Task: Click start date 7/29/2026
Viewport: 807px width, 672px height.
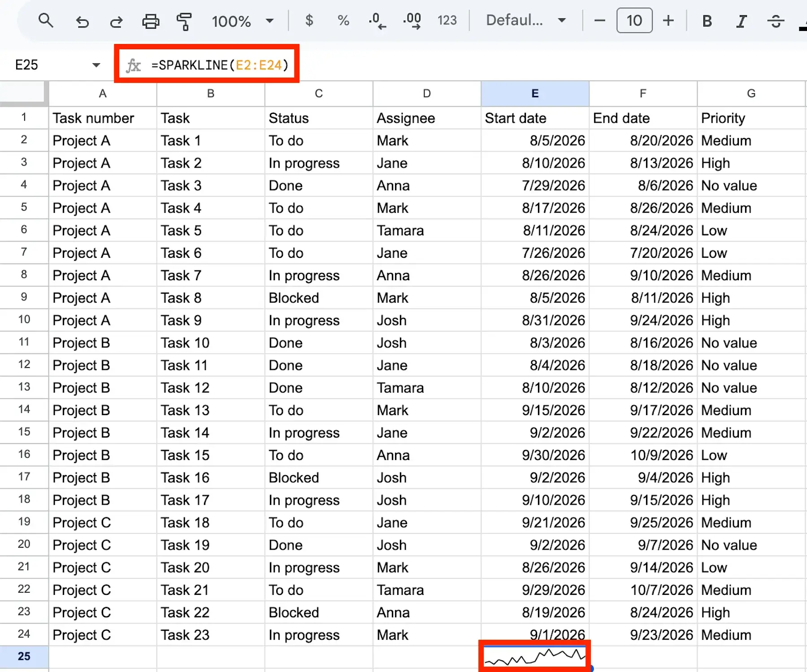Action: click(x=535, y=186)
